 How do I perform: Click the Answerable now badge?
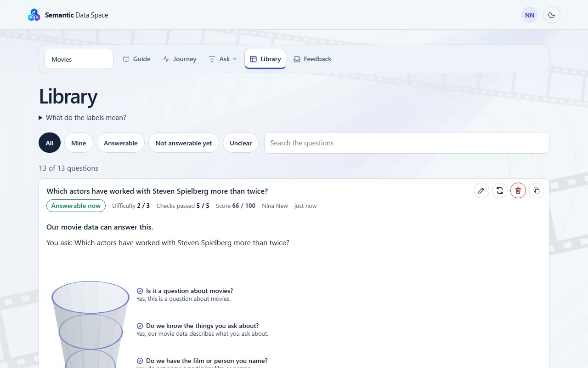click(x=76, y=206)
